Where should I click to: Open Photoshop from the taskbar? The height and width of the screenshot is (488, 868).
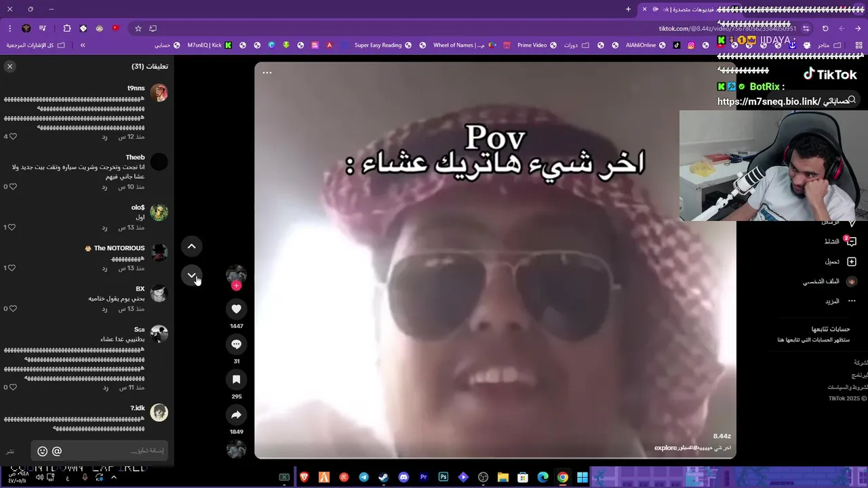[x=443, y=477]
